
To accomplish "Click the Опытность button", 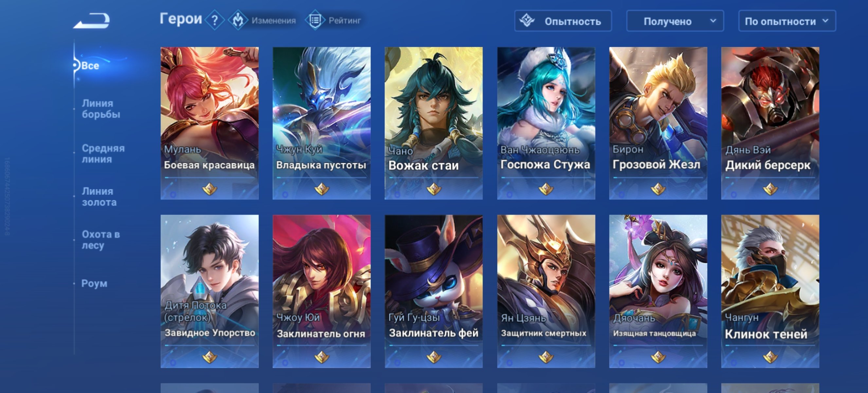I will tap(563, 21).
